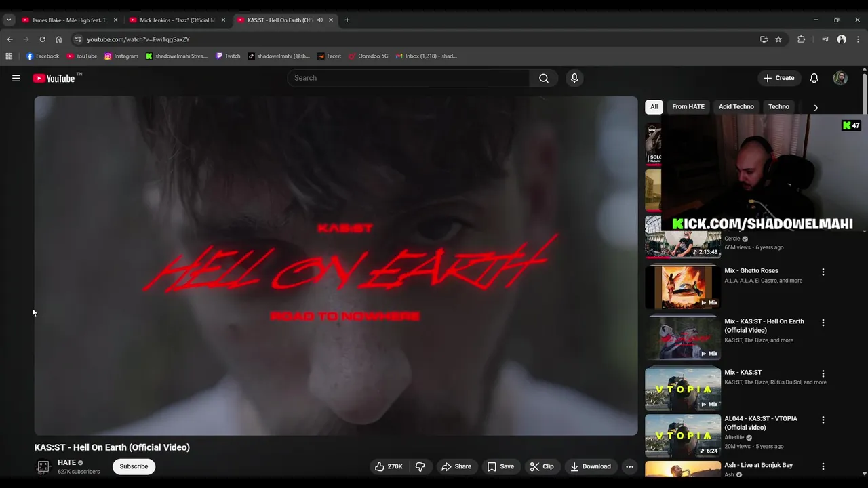This screenshot has width=868, height=488.
Task: Select the All filter chip
Action: click(654, 106)
